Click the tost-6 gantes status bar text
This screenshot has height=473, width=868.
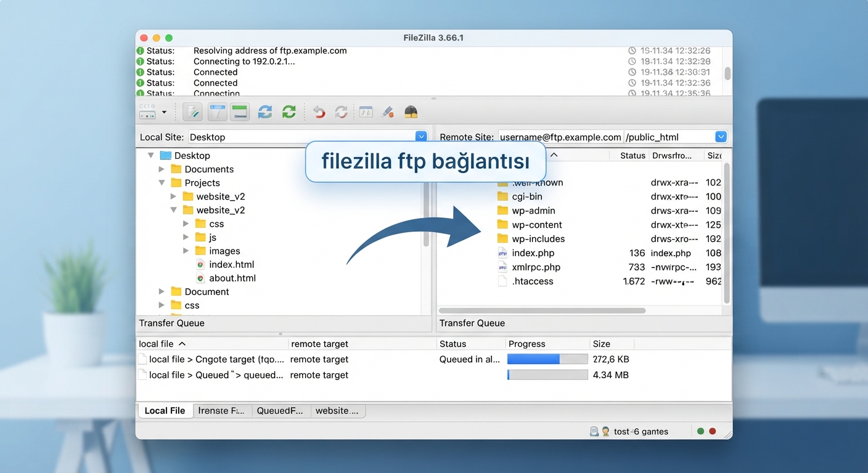(641, 431)
